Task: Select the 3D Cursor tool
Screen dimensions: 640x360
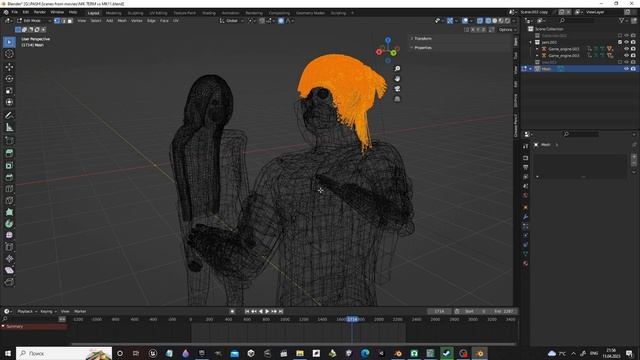Action: tap(9, 54)
